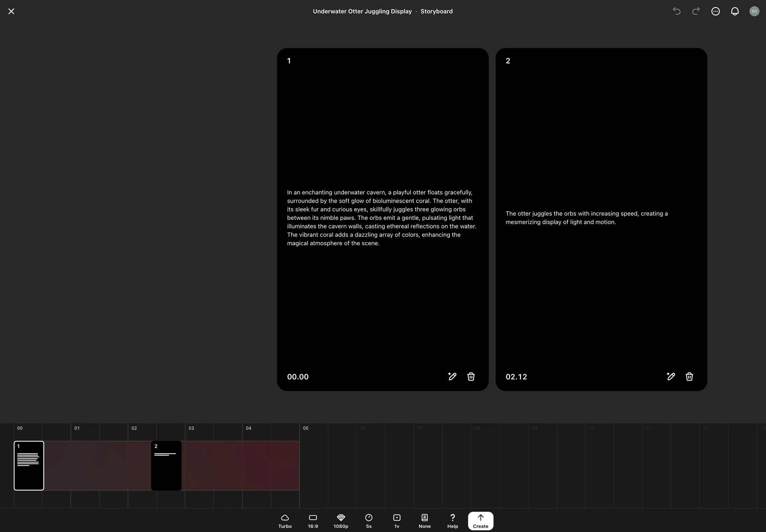This screenshot has width=766, height=532.
Task: Open the more options ellipsis menu
Action: point(715,11)
